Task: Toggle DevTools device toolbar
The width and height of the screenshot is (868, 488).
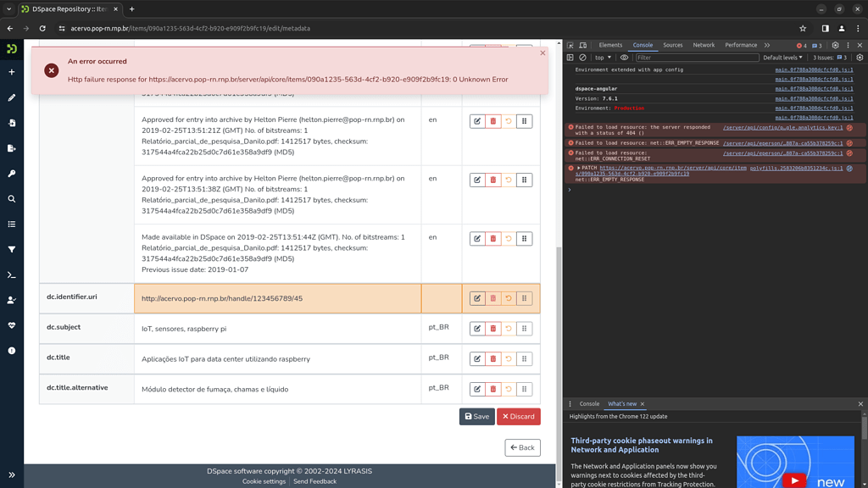Action: pyautogui.click(x=583, y=46)
